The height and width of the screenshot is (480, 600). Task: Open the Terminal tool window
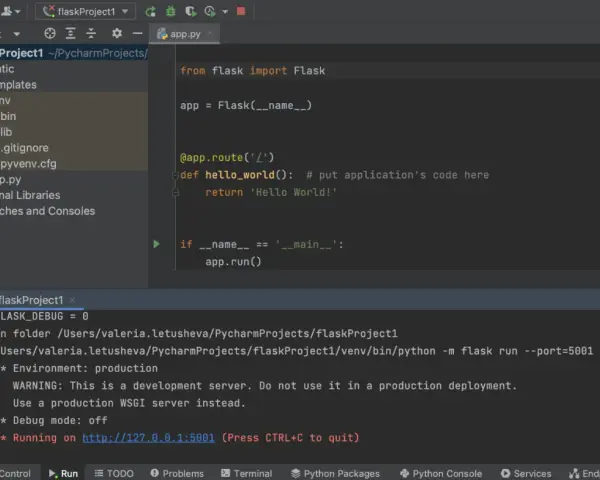[x=246, y=473]
